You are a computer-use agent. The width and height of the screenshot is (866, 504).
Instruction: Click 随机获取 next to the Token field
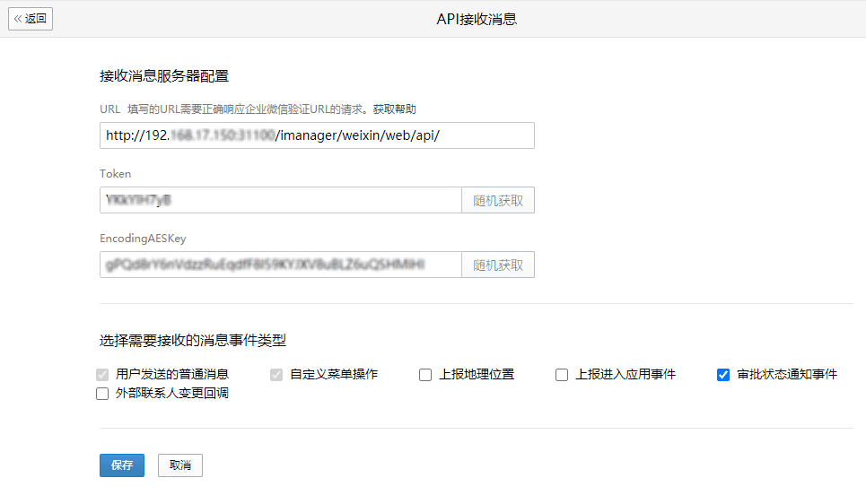[498, 200]
